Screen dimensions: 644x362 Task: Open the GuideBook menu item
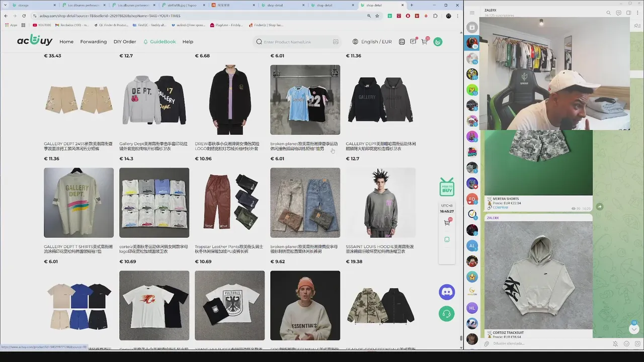click(x=159, y=42)
